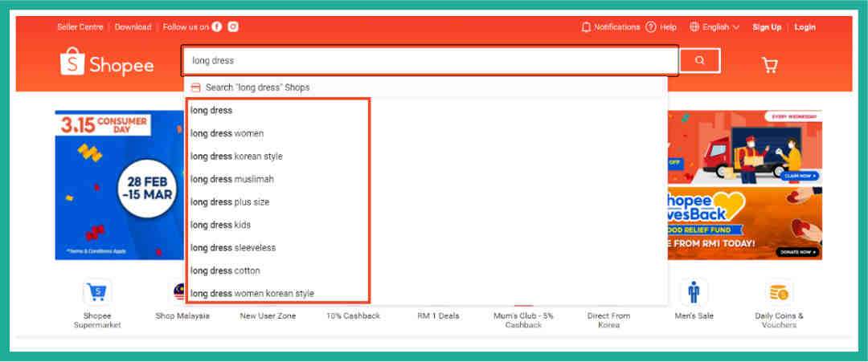Click Claim Now on delivery banner
Screen dimensions: 868x362
click(x=800, y=177)
